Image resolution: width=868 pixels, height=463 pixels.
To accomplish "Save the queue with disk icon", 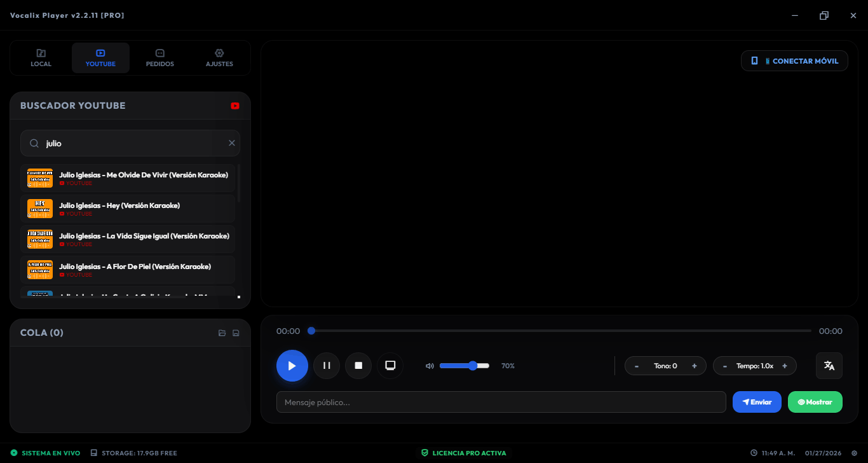I will (236, 333).
